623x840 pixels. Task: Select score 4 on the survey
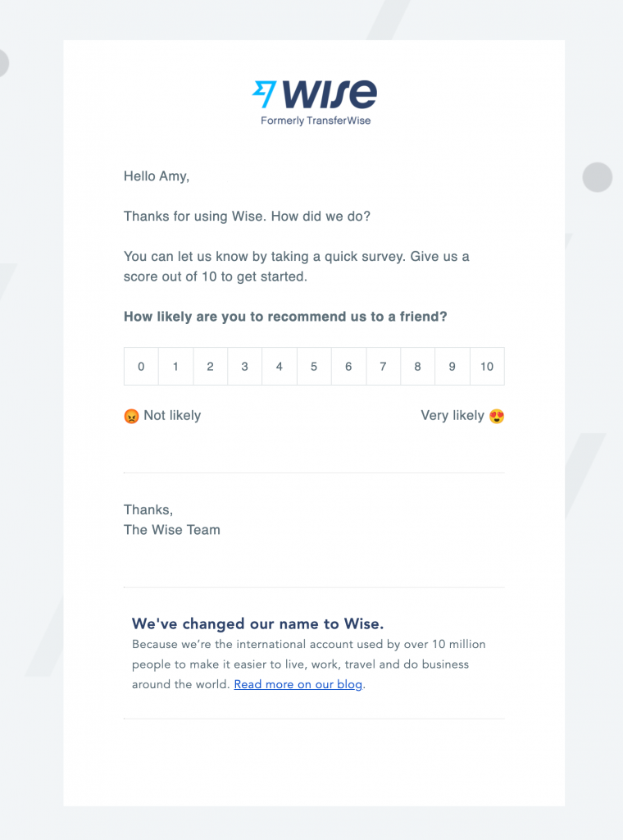(x=280, y=367)
